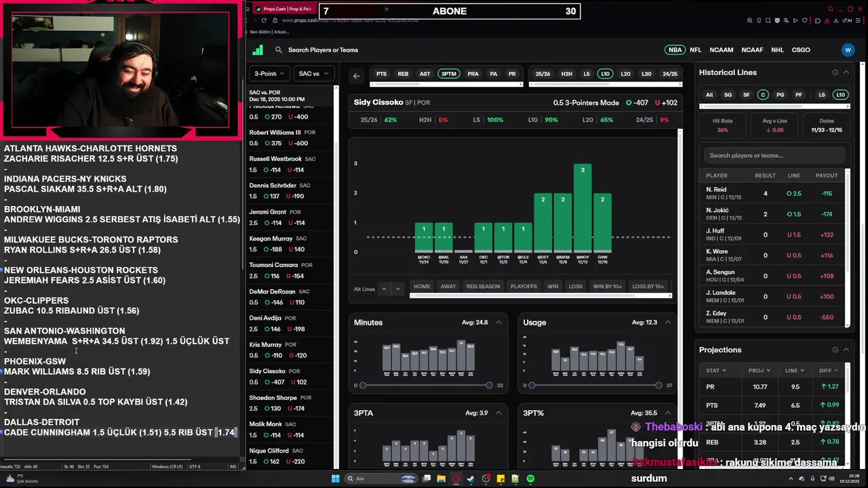This screenshot has height=488, width=868.
Task: Select the PTS stat tab
Action: click(x=382, y=74)
